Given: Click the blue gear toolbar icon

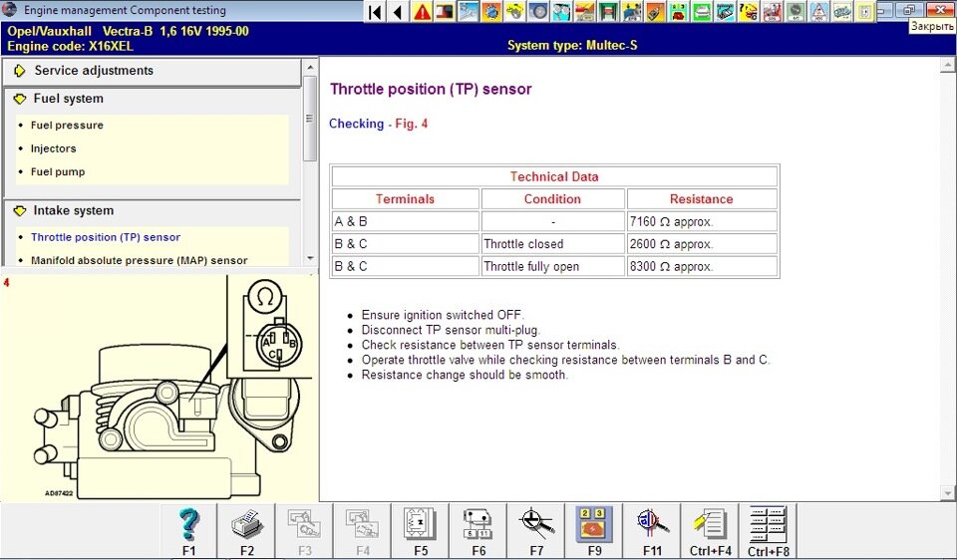Looking at the screenshot, I should click(x=491, y=12).
